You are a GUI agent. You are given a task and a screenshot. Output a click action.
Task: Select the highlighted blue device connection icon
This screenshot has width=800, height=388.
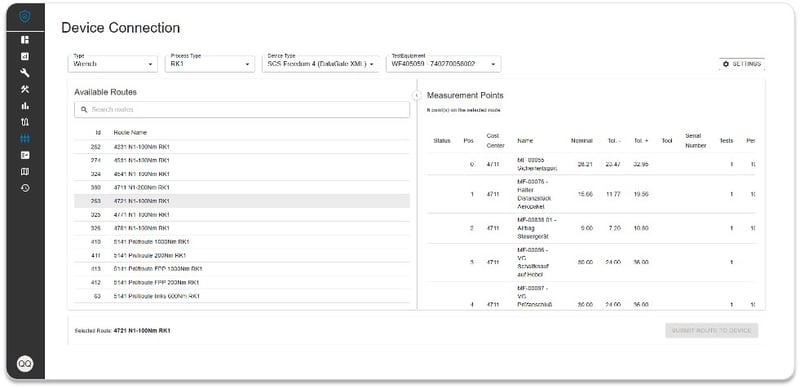click(25, 138)
